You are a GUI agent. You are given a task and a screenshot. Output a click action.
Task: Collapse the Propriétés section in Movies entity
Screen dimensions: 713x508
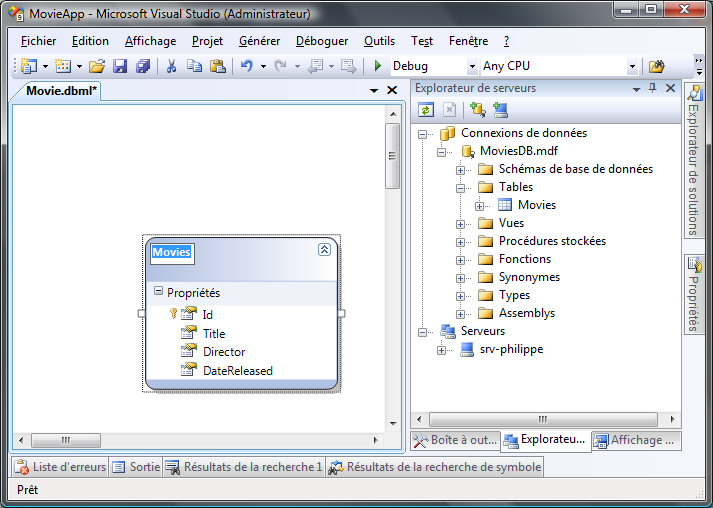pyautogui.click(x=158, y=292)
